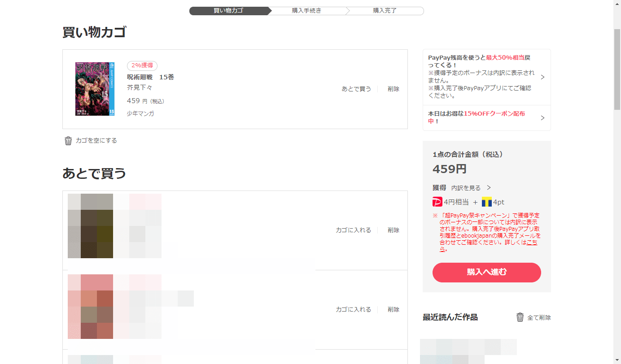Click the trash icon beside カゴを空にする
Viewport: 621px width, 364px height.
pos(68,141)
